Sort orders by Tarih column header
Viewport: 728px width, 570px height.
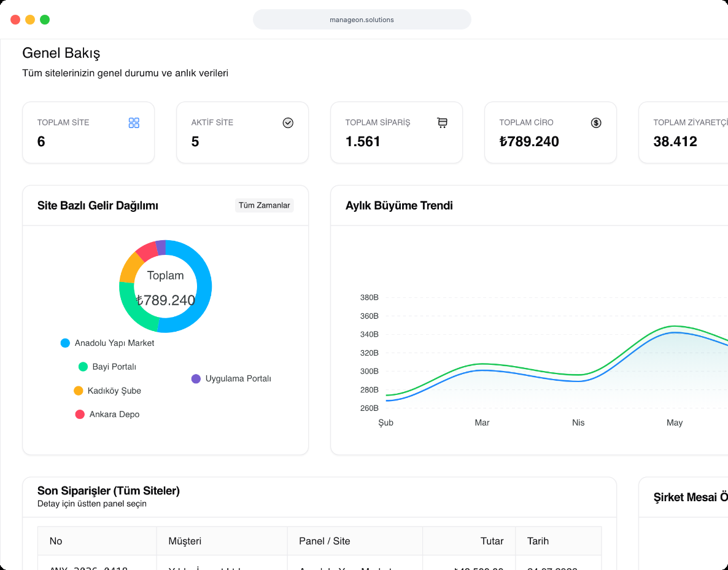(538, 541)
